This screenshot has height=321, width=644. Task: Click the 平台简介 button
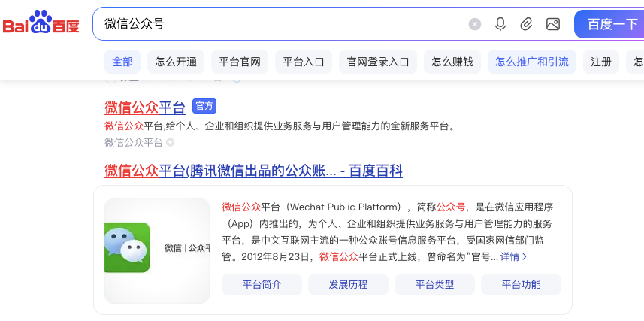[x=262, y=284]
